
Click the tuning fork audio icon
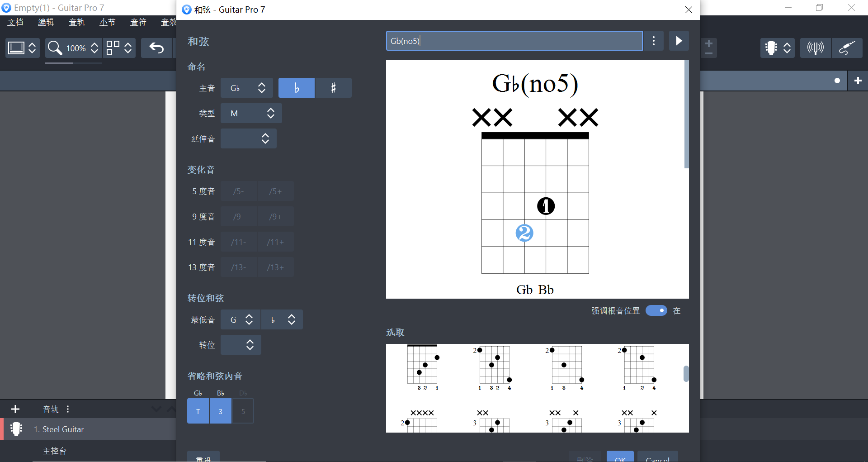[815, 48]
